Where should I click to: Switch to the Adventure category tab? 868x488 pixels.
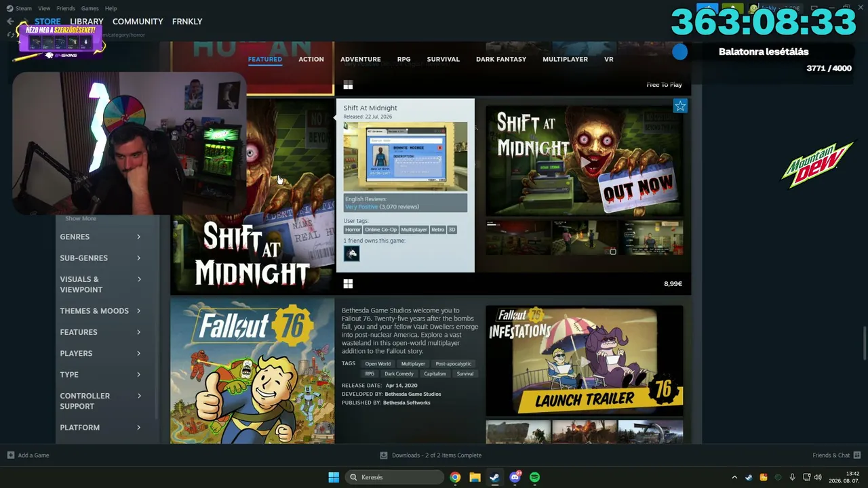click(x=361, y=59)
